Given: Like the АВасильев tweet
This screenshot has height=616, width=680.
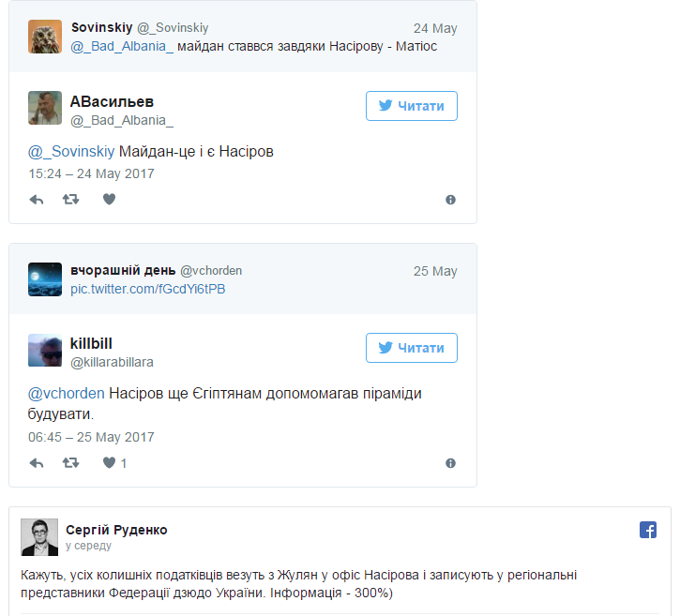Looking at the screenshot, I should [x=110, y=199].
